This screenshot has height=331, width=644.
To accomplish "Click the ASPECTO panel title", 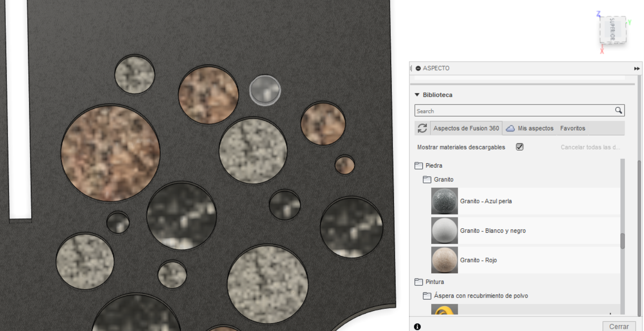I will pos(436,69).
